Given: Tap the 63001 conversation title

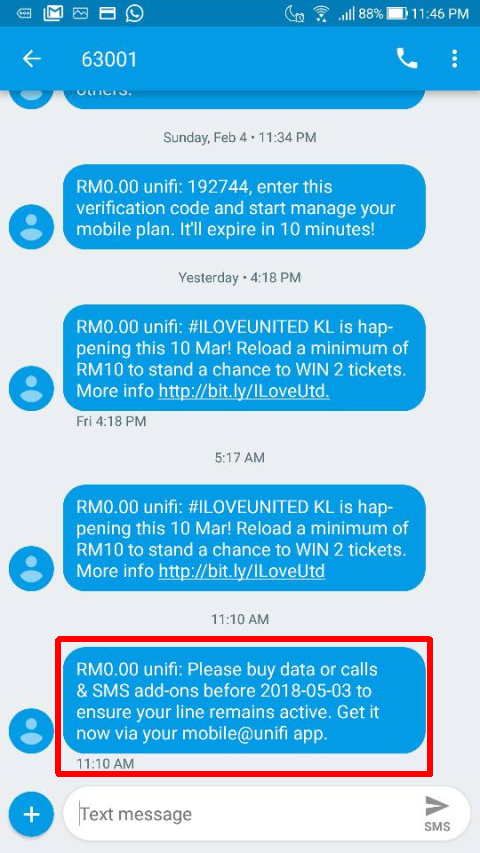Looking at the screenshot, I should [109, 59].
